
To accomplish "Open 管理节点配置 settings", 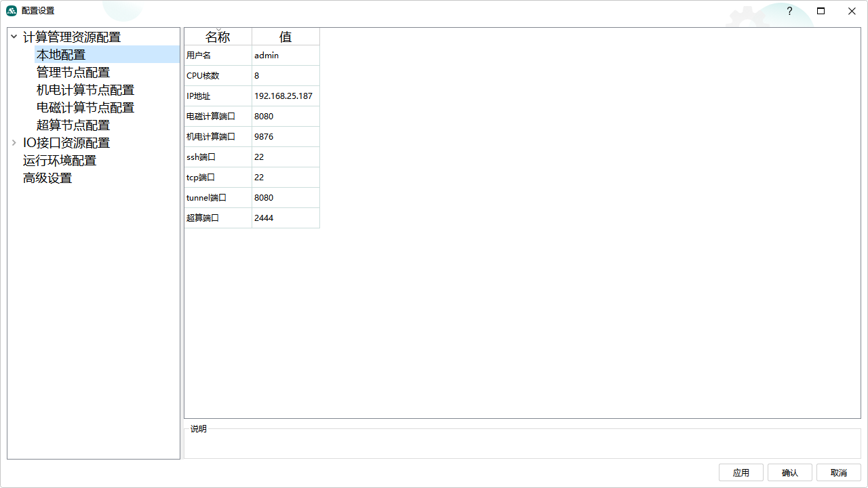I will (x=73, y=73).
